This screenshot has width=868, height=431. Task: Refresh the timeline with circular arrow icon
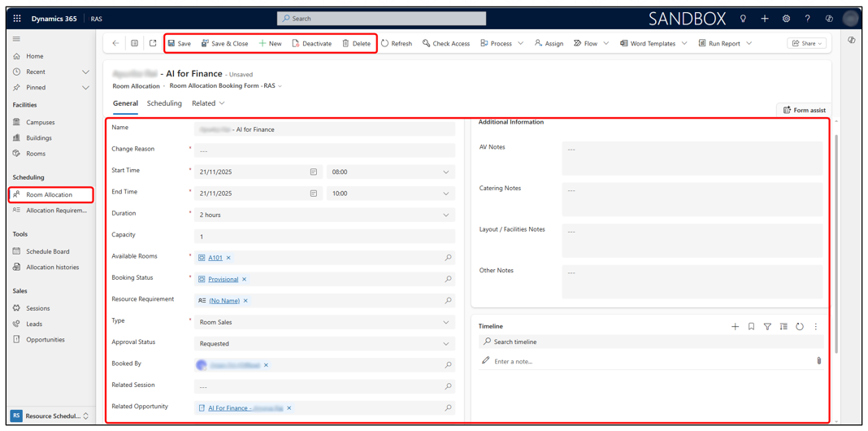pyautogui.click(x=800, y=327)
